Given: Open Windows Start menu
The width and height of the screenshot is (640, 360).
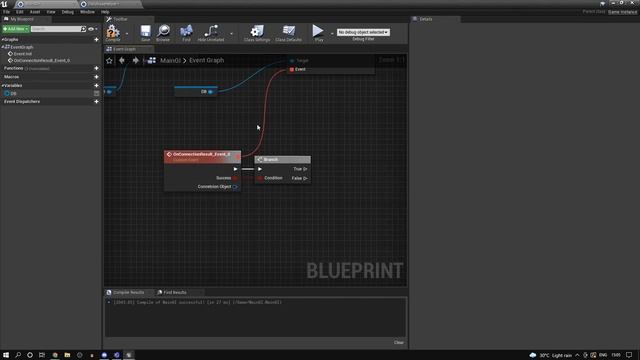Looking at the screenshot, I should (x=6, y=355).
